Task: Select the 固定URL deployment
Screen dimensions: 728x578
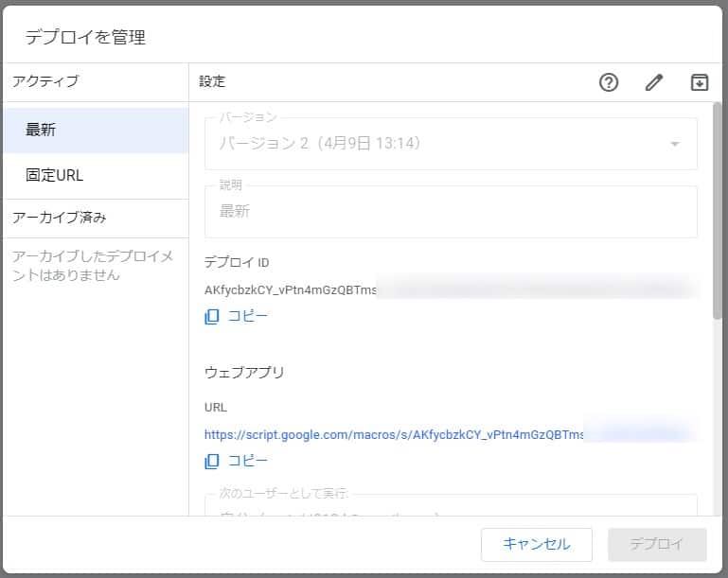Action: (95, 175)
